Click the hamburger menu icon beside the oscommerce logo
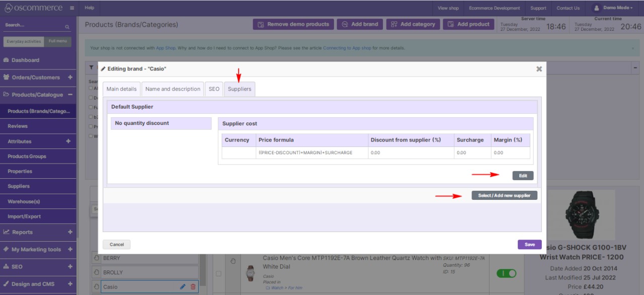The image size is (644, 295). [72, 8]
